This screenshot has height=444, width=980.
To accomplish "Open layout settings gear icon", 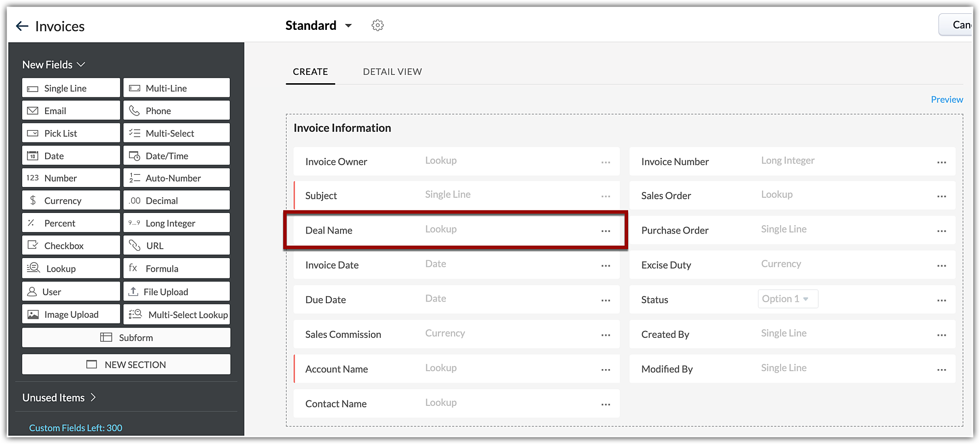I will [x=377, y=25].
